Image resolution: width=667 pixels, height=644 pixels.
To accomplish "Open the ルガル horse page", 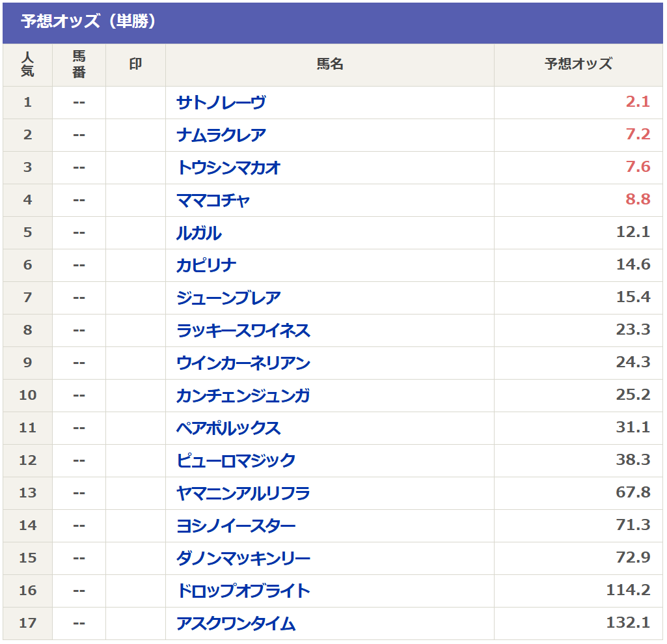I will 198,232.
